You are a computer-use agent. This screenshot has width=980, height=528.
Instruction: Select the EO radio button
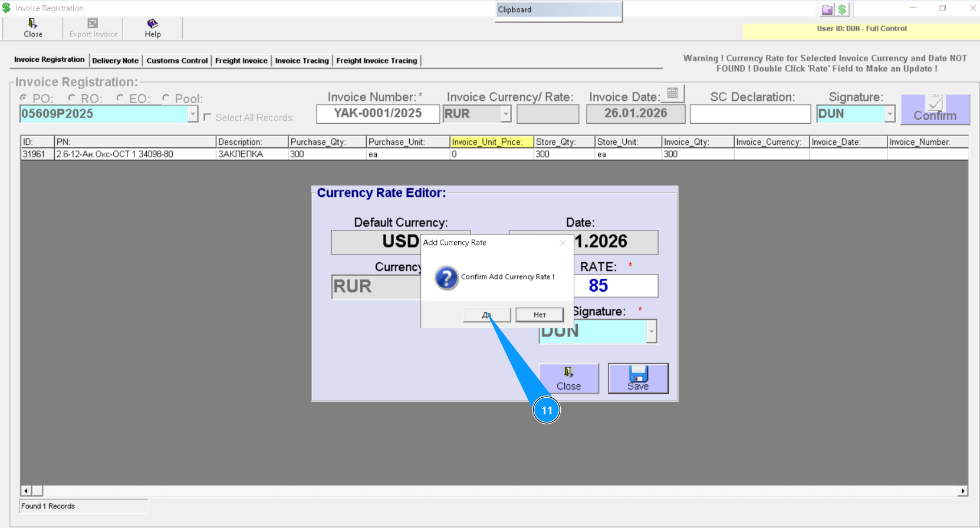coord(120,98)
